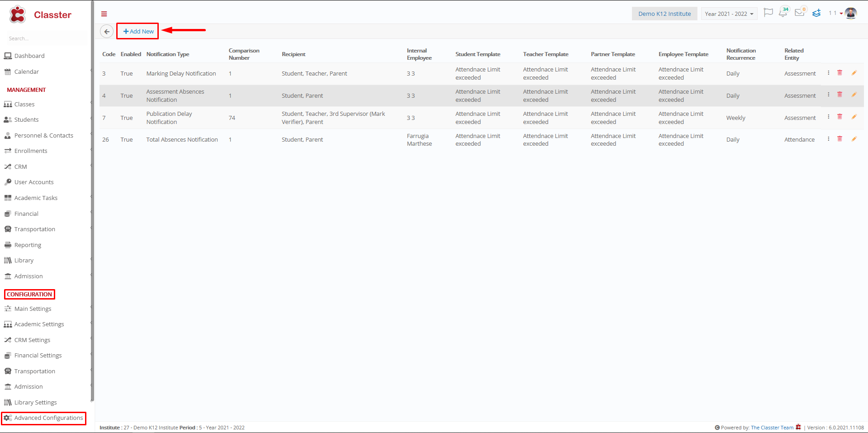The height and width of the screenshot is (433, 868).
Task: Click Farrugia Marthese internal employee cell
Action: 419,140
